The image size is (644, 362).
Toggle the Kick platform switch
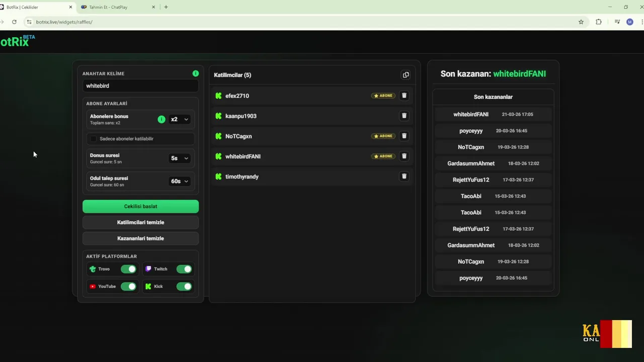click(184, 287)
